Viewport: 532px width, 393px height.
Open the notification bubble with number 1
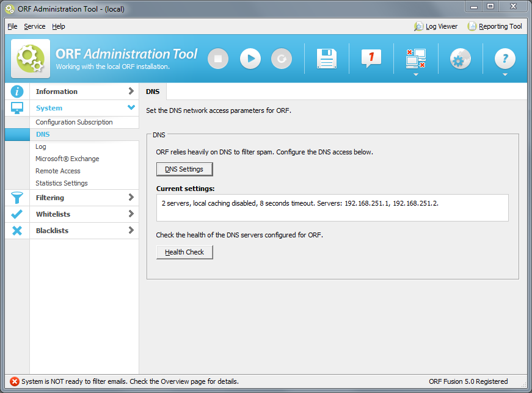[x=371, y=59]
